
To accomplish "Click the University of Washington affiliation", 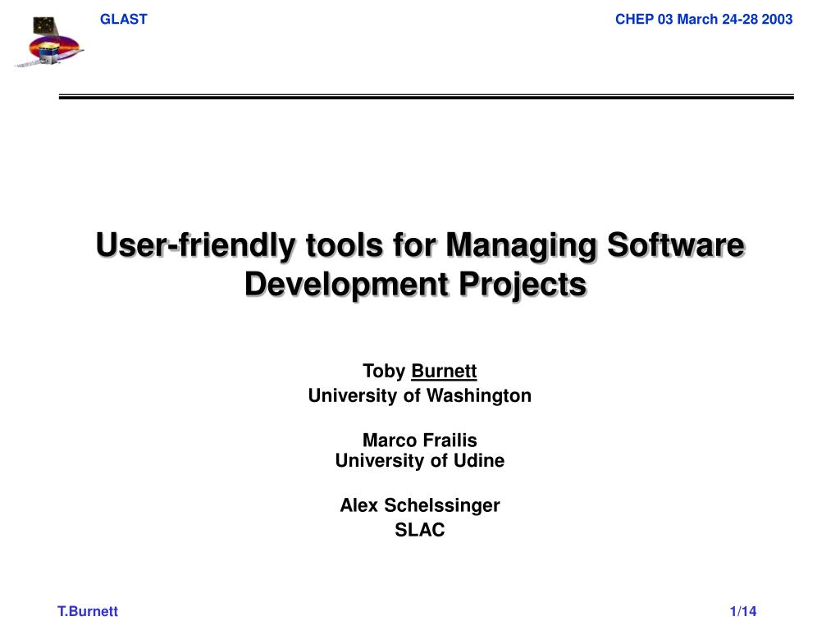I will tap(419, 396).
